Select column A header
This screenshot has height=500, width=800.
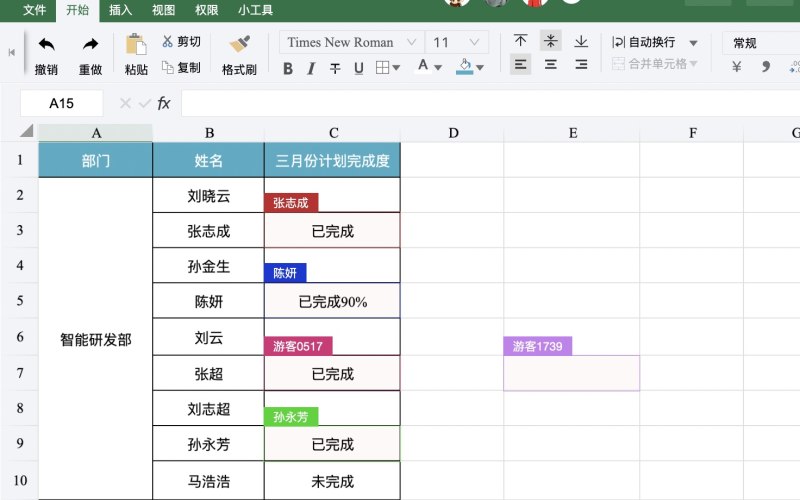pyautogui.click(x=96, y=133)
